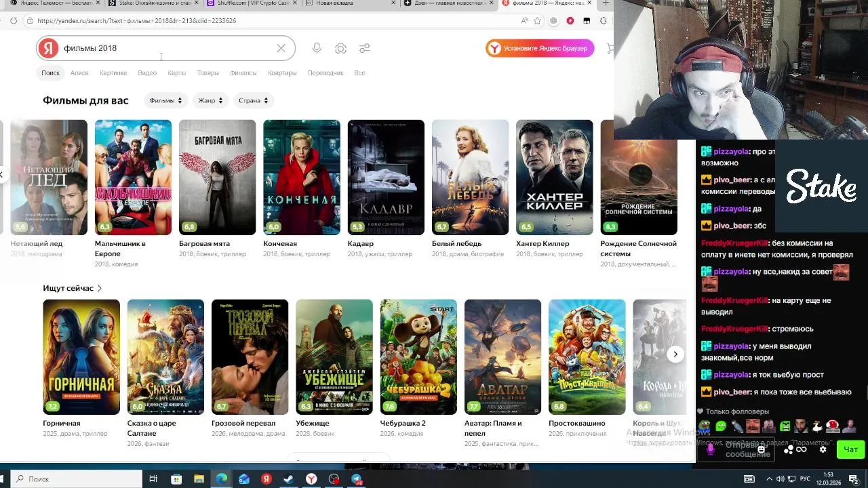This screenshot has height=488, width=868.
Task: Open the Товары search category
Action: point(208,73)
